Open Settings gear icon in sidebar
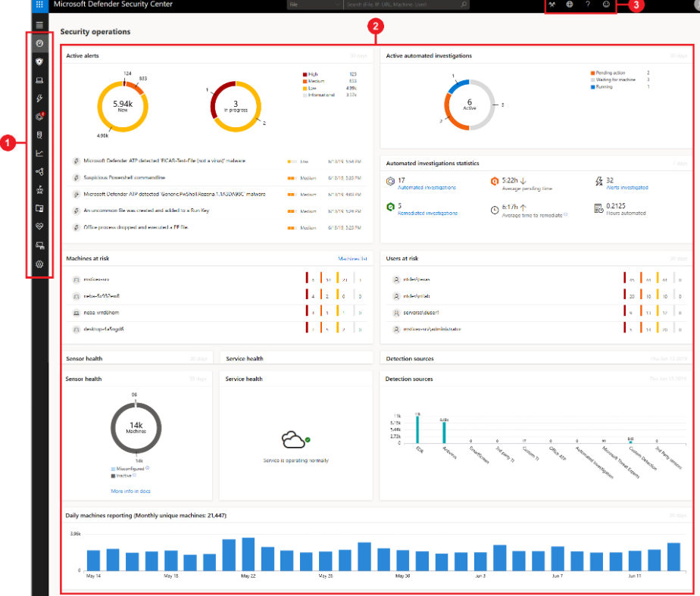This screenshot has height=596, width=700. pyautogui.click(x=39, y=264)
